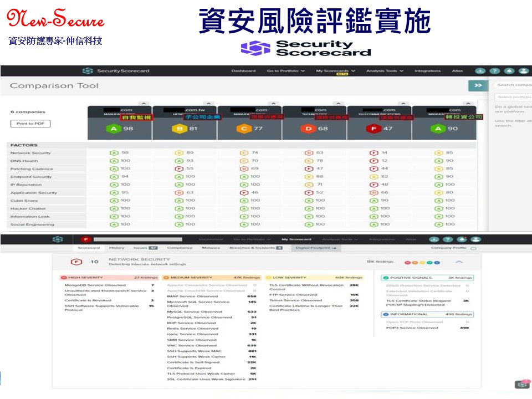This screenshot has width=532, height=399.
Task: Click the blue severity filter dot
Action: [437, 262]
